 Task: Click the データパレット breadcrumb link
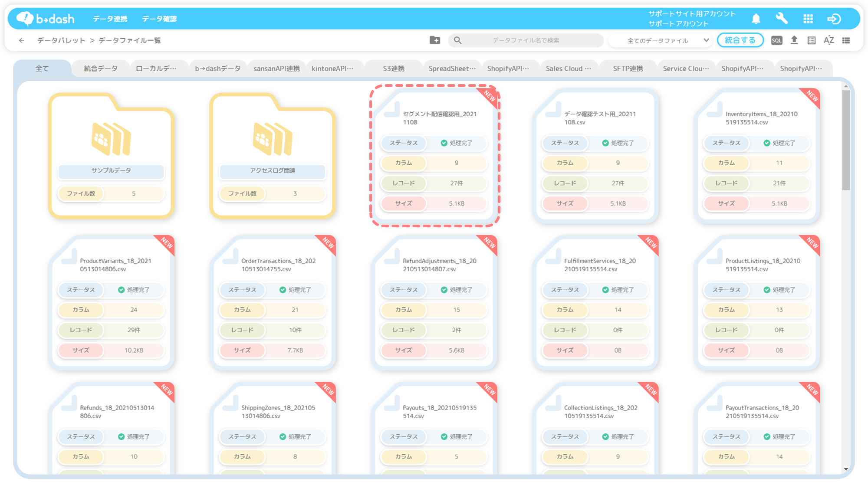point(61,40)
